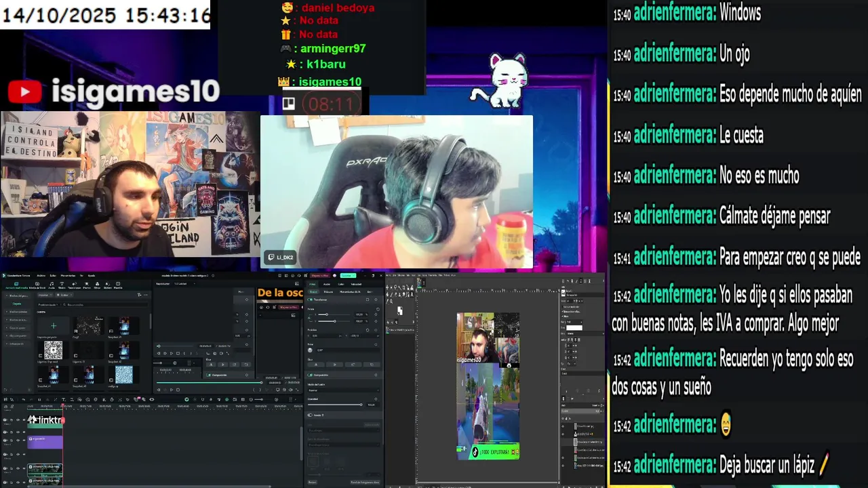Click Panel de fotogramas clave button
Image resolution: width=868 pixels, height=488 pixels.
[x=365, y=483]
